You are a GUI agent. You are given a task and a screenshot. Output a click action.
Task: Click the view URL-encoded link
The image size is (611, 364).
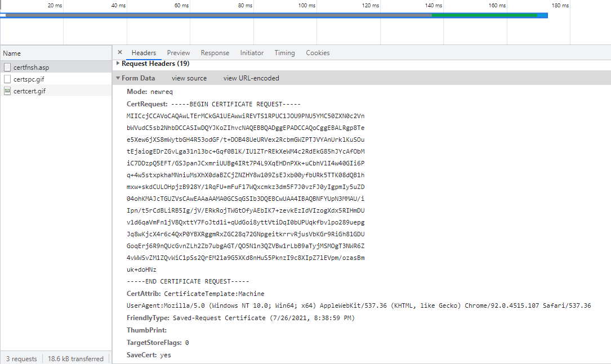(251, 78)
